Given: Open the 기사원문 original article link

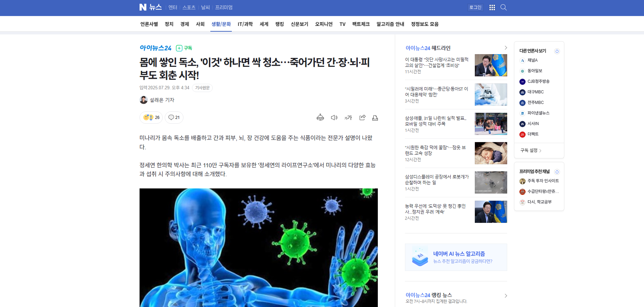Looking at the screenshot, I should pos(202,88).
